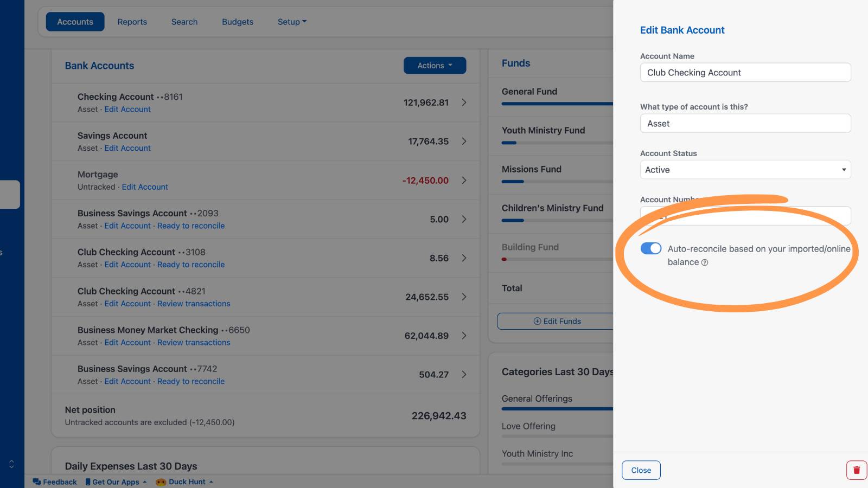
Task: Open the Actions dropdown button
Action: pos(435,66)
